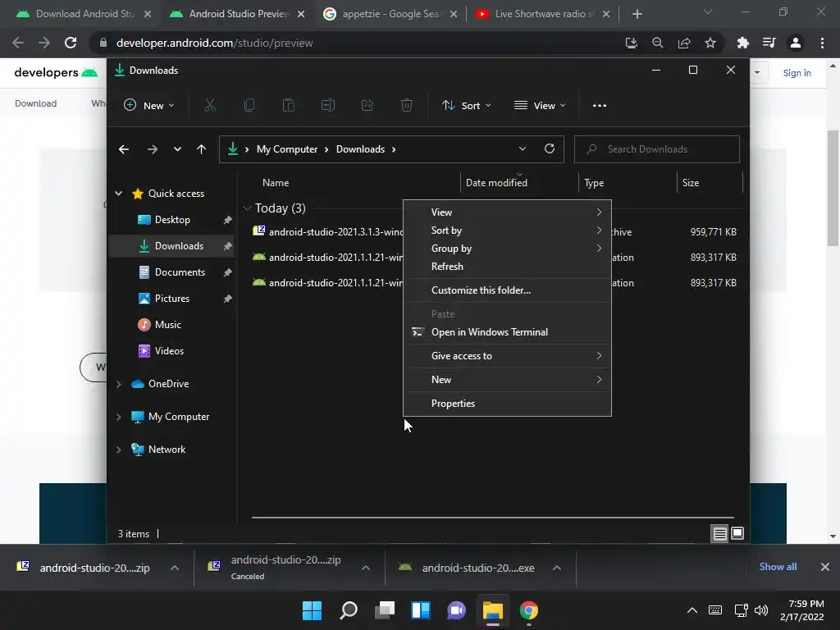Go up one folder level
Viewport: 840px width, 630px height.
point(201,149)
